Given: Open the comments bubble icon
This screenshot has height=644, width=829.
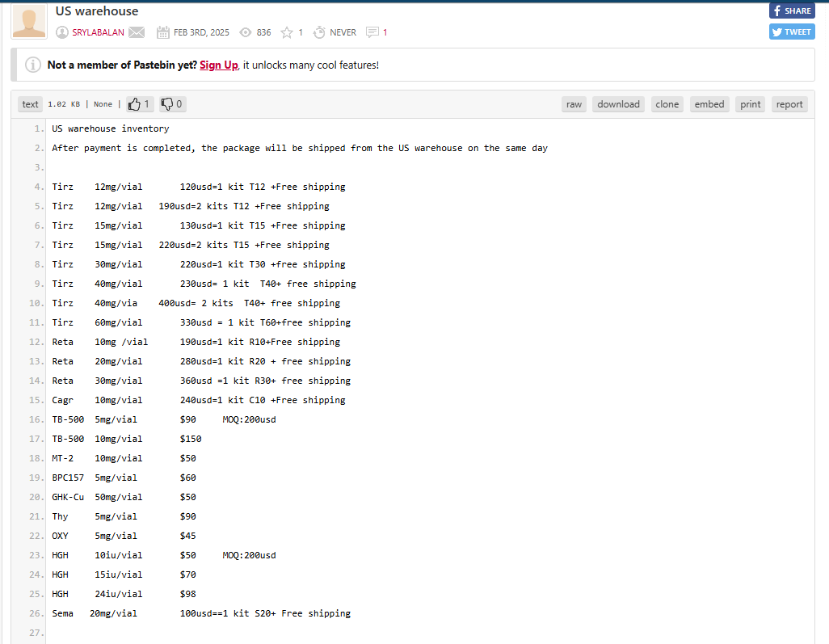Looking at the screenshot, I should 372,32.
